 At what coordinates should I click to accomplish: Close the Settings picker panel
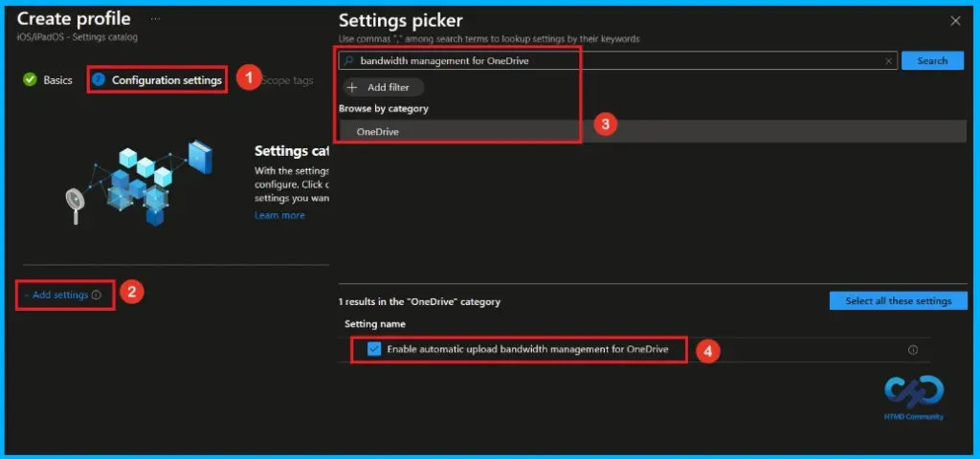(x=955, y=21)
